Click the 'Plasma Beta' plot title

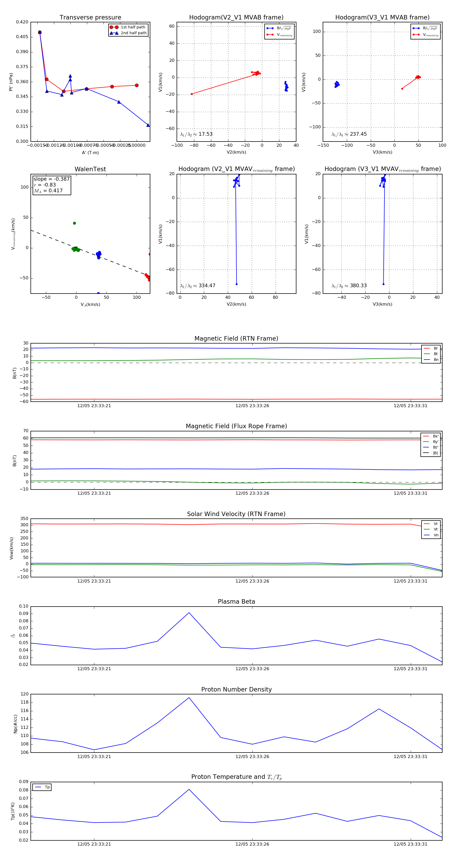236,602
